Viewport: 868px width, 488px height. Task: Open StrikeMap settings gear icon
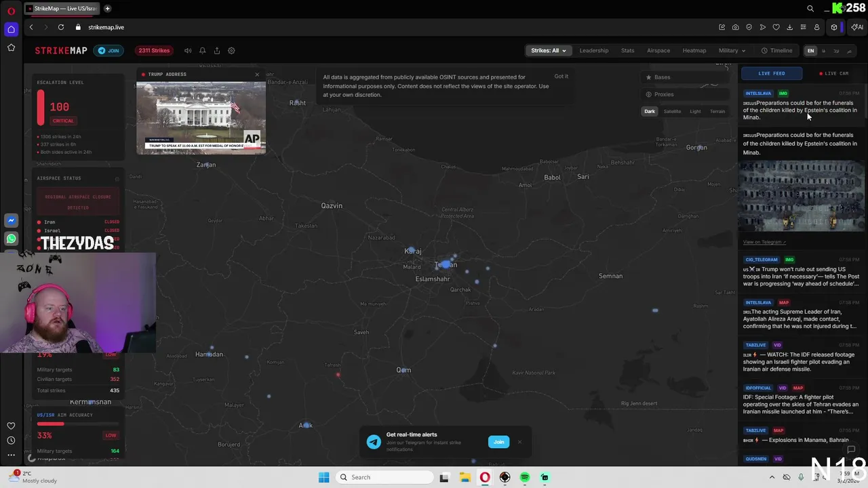(x=231, y=51)
